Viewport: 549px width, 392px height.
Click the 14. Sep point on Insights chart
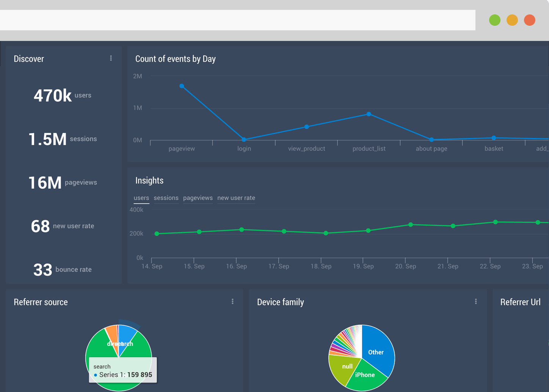(x=157, y=234)
